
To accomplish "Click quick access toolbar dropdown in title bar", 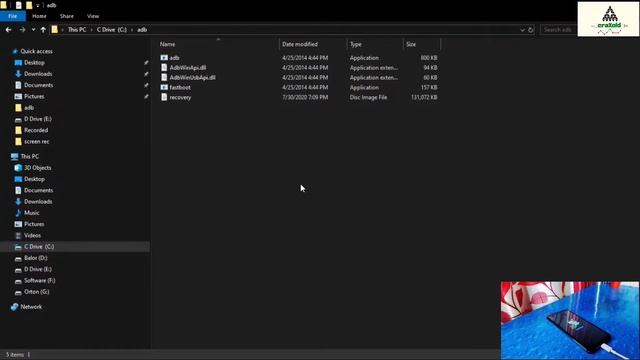I will click(38, 5).
